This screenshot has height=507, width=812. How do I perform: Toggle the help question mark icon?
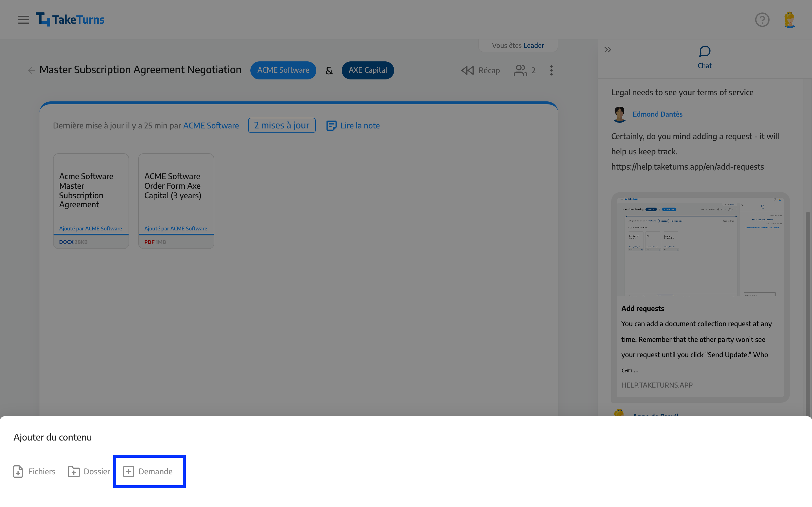pyautogui.click(x=762, y=19)
